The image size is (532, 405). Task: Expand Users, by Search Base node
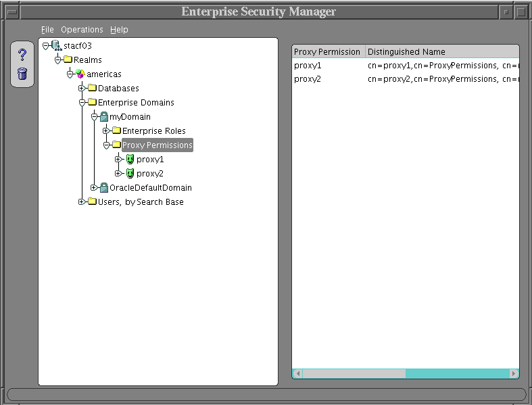tap(82, 201)
